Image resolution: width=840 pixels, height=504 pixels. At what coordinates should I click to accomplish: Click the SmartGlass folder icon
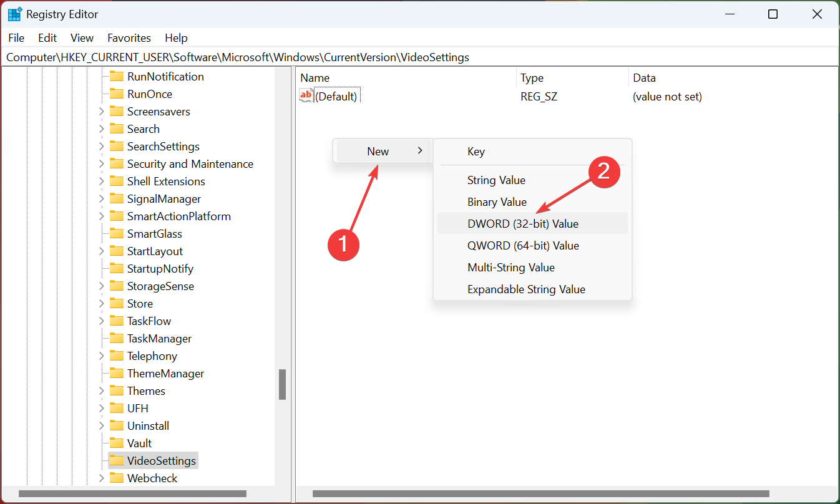[117, 234]
